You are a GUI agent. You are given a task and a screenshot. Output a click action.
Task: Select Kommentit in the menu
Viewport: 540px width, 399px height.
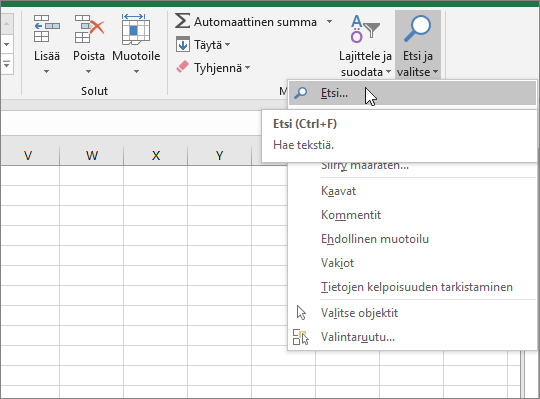coord(351,215)
